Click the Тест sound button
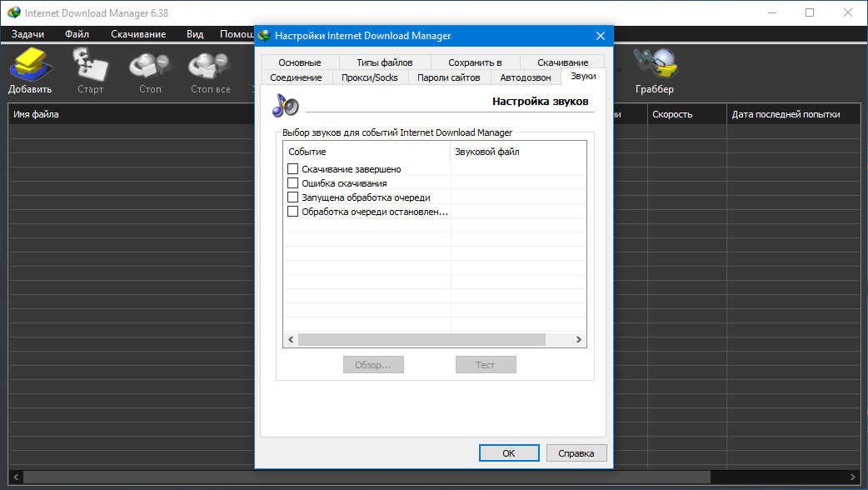Screen dimensions: 868x490 [x=486, y=365]
